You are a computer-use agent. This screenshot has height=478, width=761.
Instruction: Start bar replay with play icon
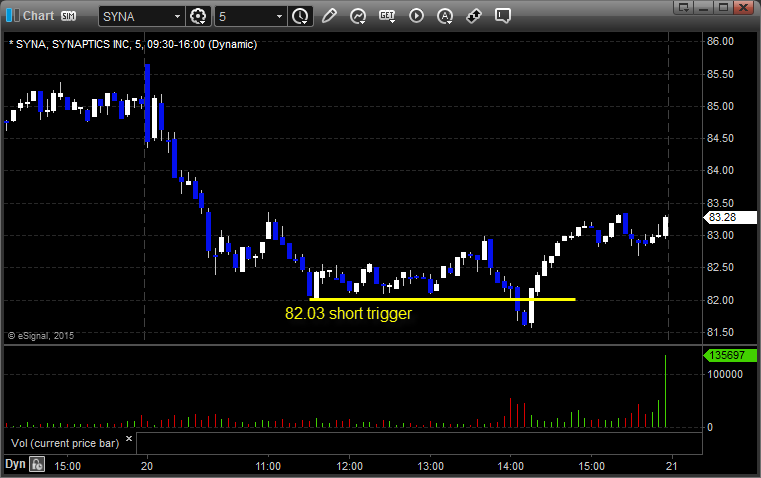416,16
